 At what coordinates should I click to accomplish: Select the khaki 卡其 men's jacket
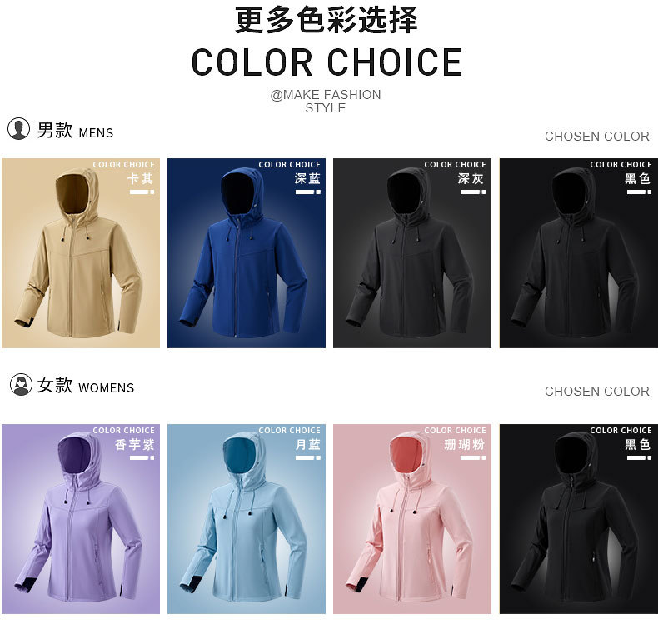tap(81, 253)
